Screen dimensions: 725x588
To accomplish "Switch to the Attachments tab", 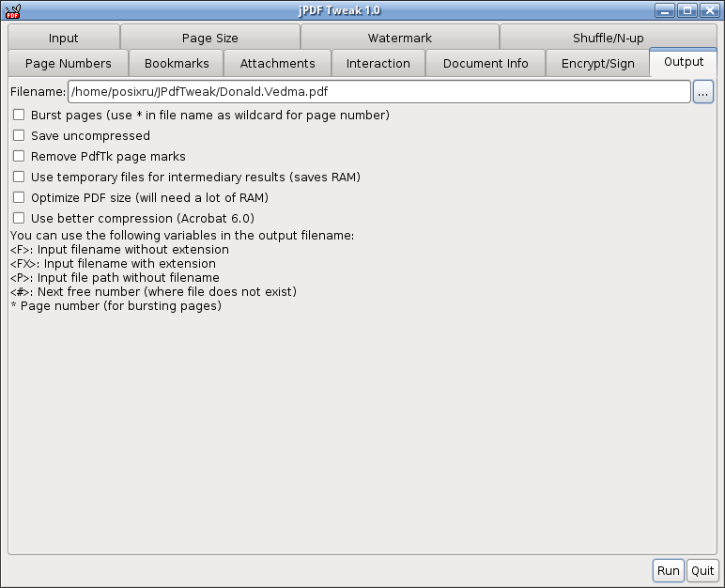I will (x=277, y=63).
